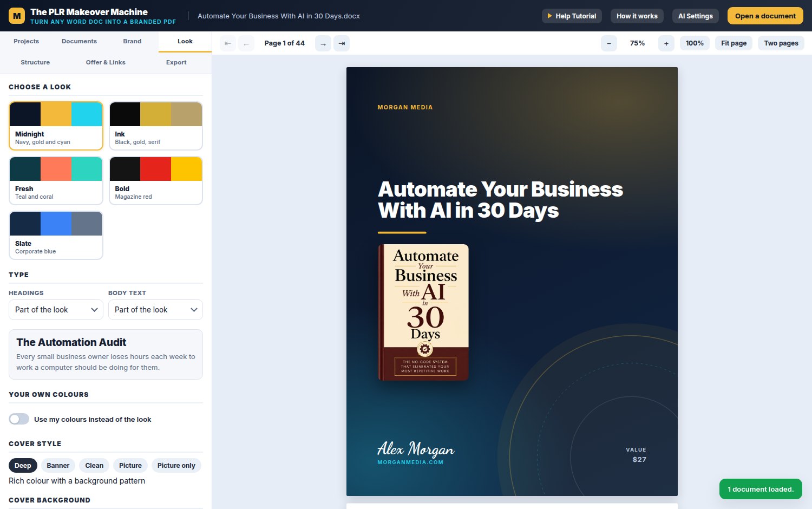
Task: Toggle Use my colours instead of the look
Action: [19, 419]
